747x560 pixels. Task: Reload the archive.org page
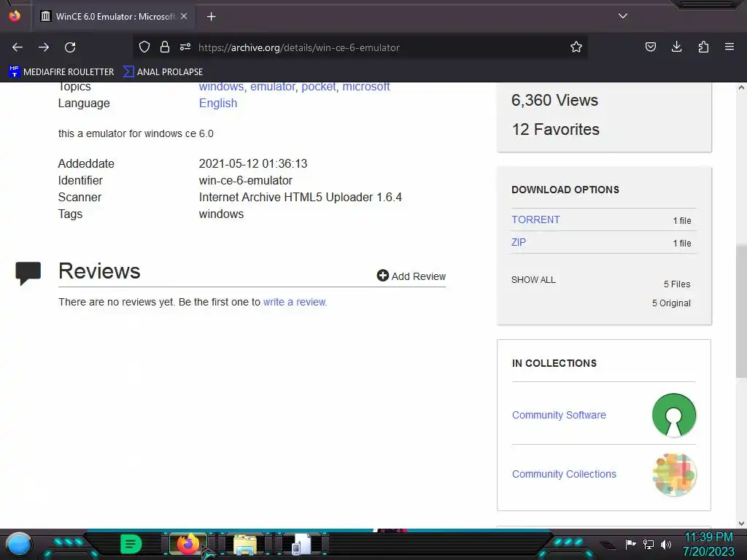70,47
